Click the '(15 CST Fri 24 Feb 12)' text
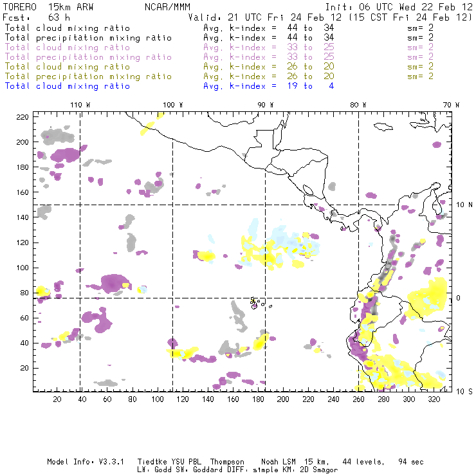The image size is (476, 476). pyautogui.click(x=410, y=17)
